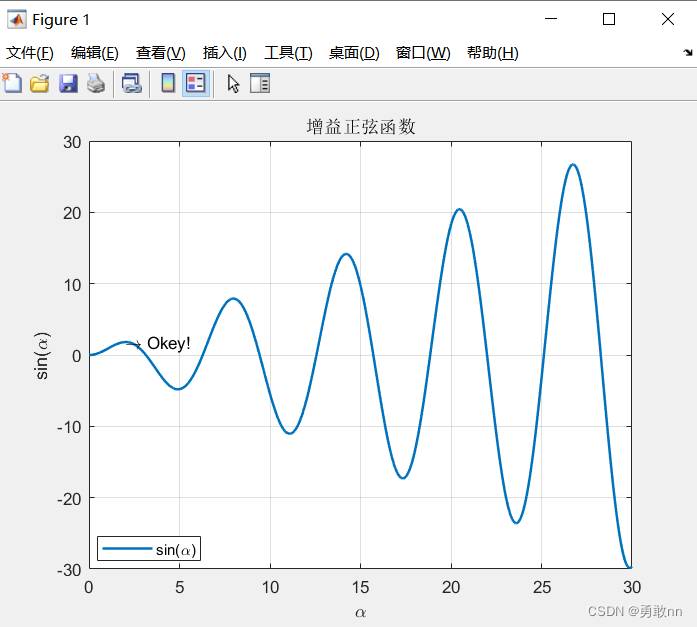697x627 pixels.
Task: Click the curve peak near alpha 27
Action: pyautogui.click(x=573, y=164)
